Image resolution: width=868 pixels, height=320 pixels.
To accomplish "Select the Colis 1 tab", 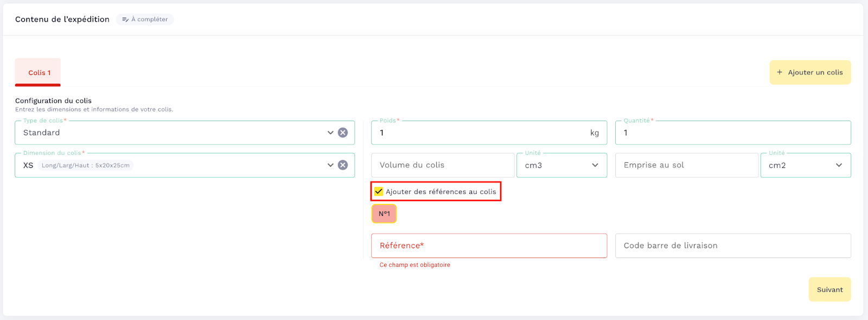I will click(x=38, y=73).
